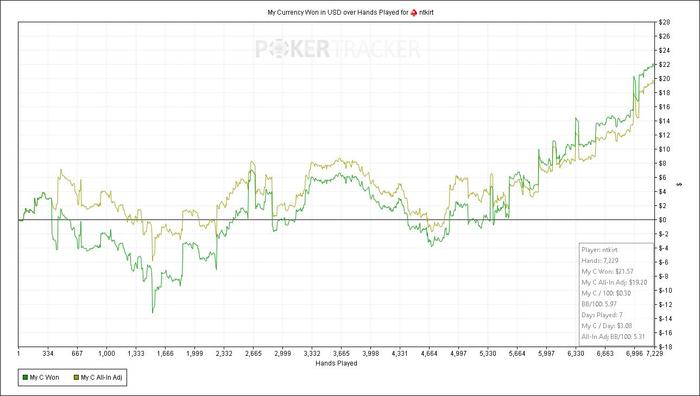Click the y-axis label '$16'
The image size is (700, 396).
664,107
